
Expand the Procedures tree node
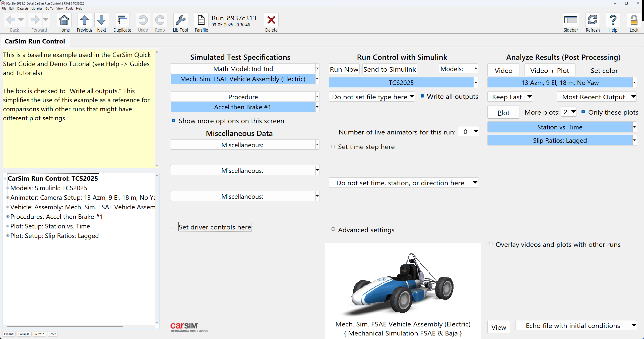pyautogui.click(x=8, y=216)
